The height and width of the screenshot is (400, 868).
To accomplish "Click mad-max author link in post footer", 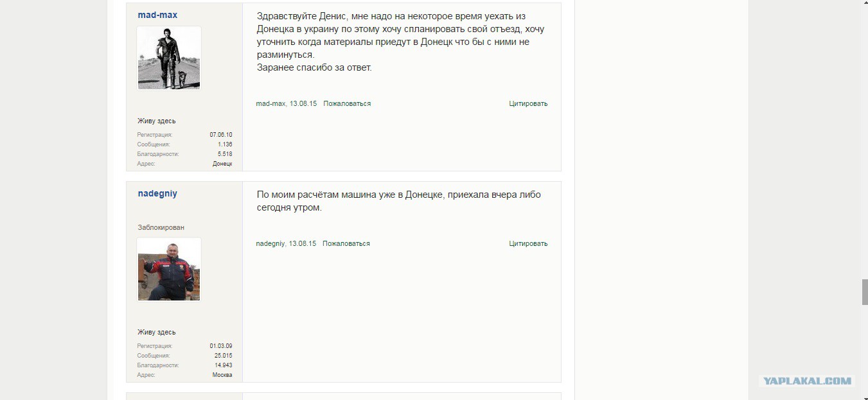I will coord(270,103).
